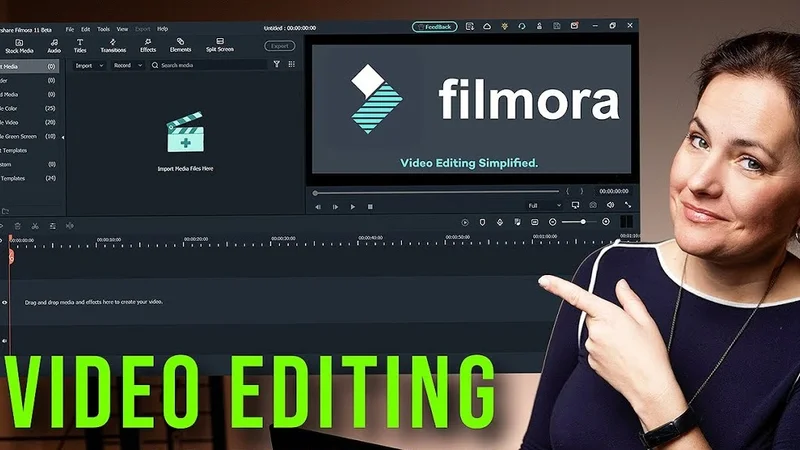Open the Full preview quality dropdown
The height and width of the screenshot is (450, 800).
(x=544, y=206)
